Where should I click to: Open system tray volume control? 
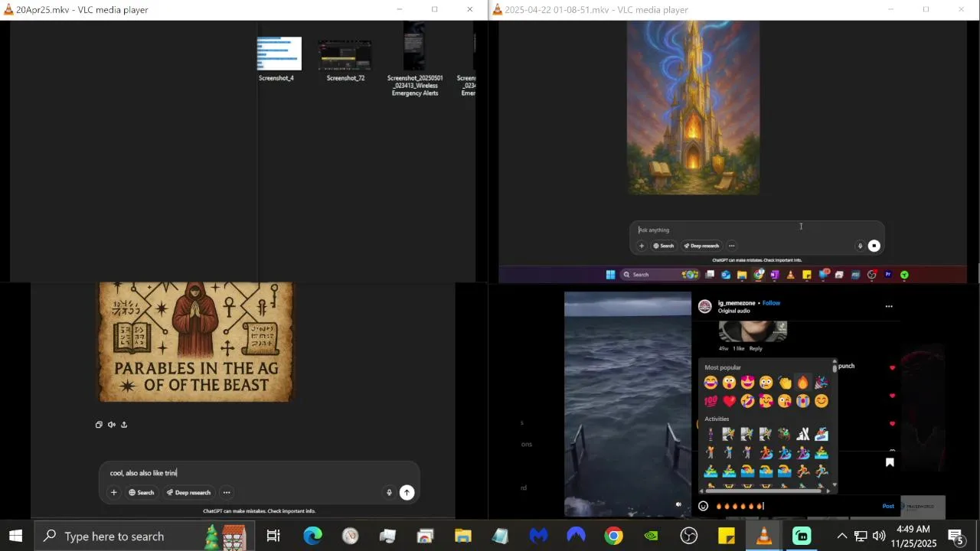[879, 536]
